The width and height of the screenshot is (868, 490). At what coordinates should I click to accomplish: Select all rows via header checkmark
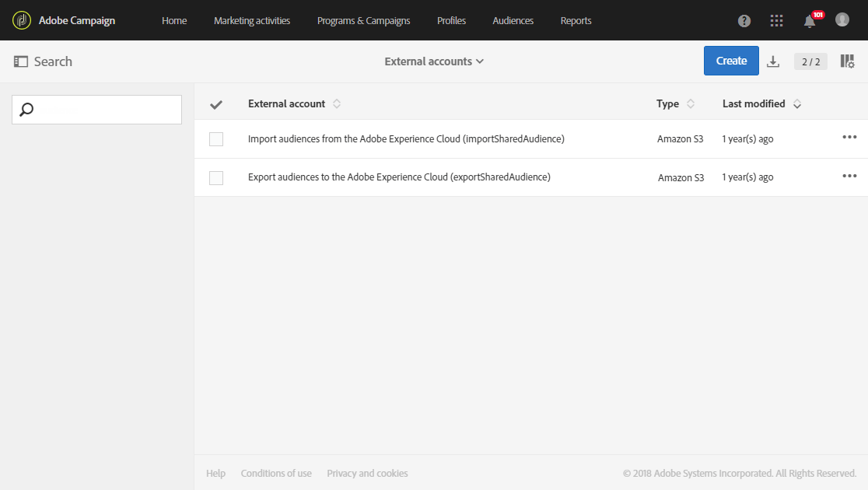point(216,103)
